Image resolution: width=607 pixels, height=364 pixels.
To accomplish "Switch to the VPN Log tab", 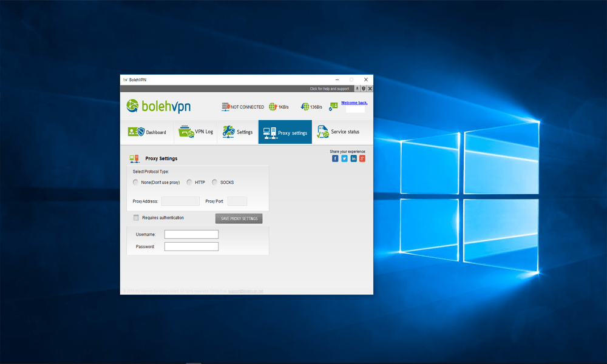I will 196,132.
